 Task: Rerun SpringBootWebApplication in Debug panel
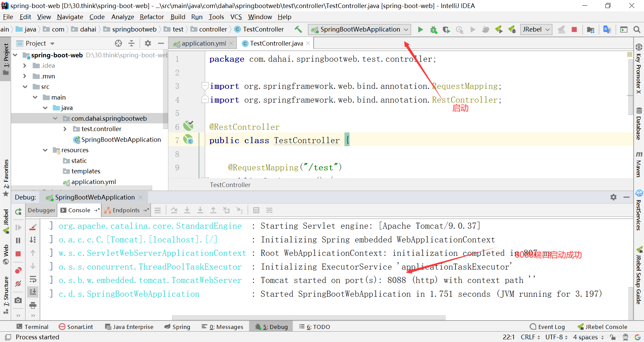[18, 211]
